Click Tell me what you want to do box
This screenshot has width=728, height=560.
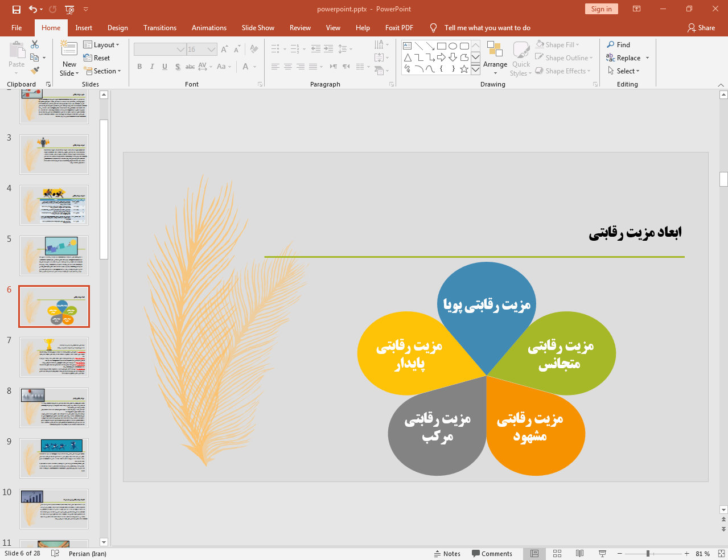coord(487,28)
